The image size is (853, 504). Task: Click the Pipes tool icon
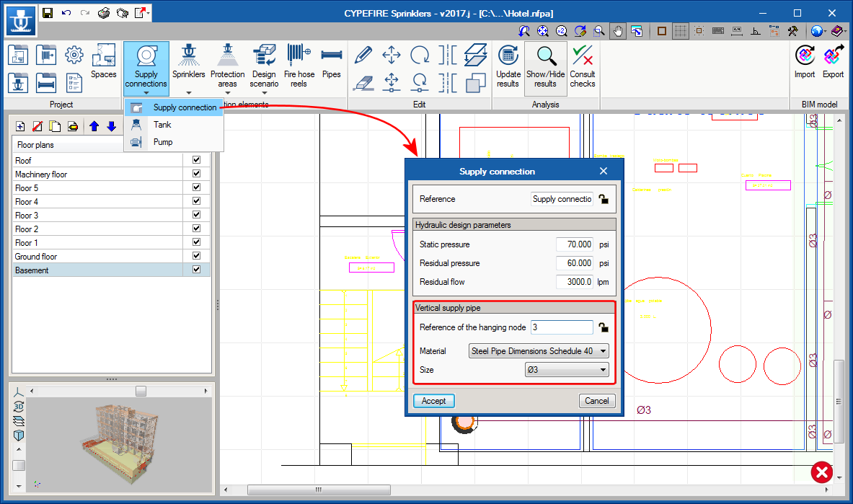point(331,56)
